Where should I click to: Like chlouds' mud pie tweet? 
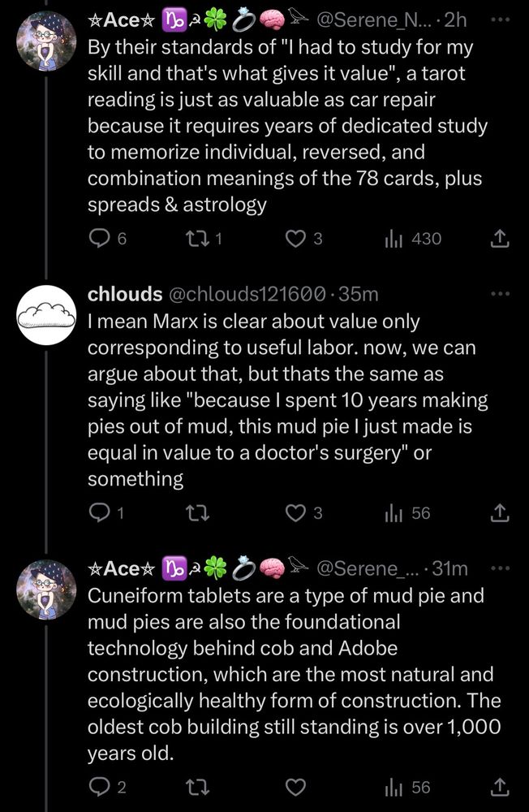tap(298, 513)
